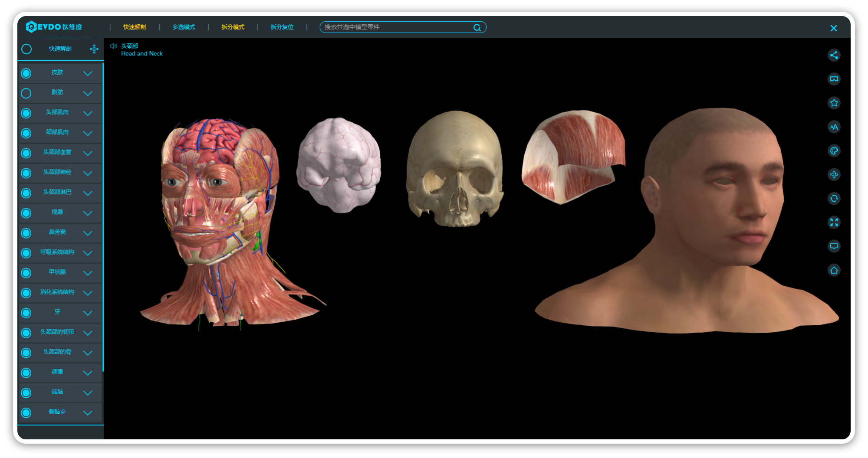Enable the 脂肪 visibility toggle

tap(26, 93)
